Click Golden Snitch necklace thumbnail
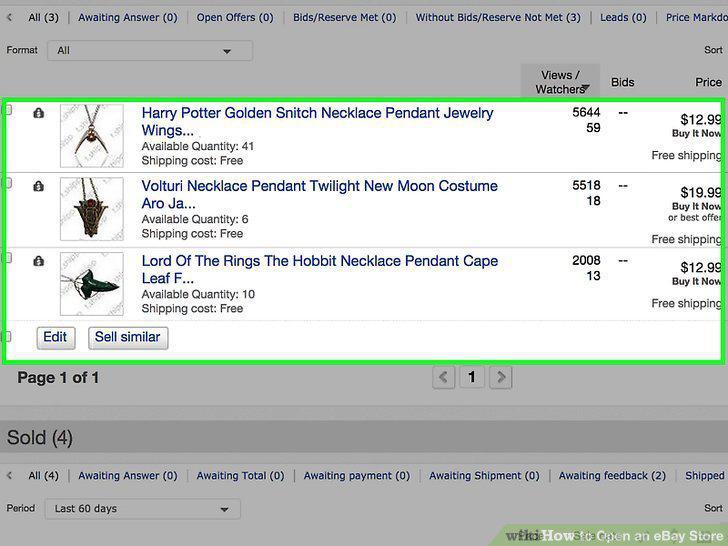The height and width of the screenshot is (546, 728). click(92, 136)
